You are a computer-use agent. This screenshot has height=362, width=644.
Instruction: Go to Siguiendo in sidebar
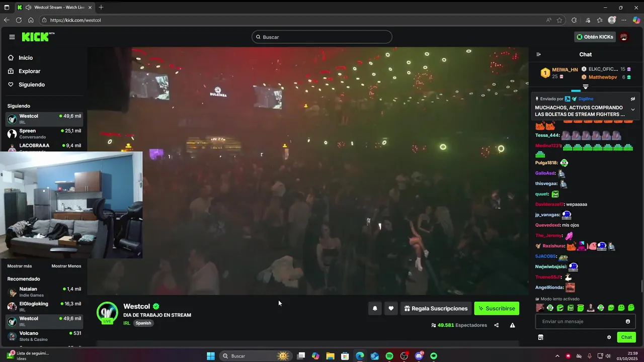tap(26, 84)
